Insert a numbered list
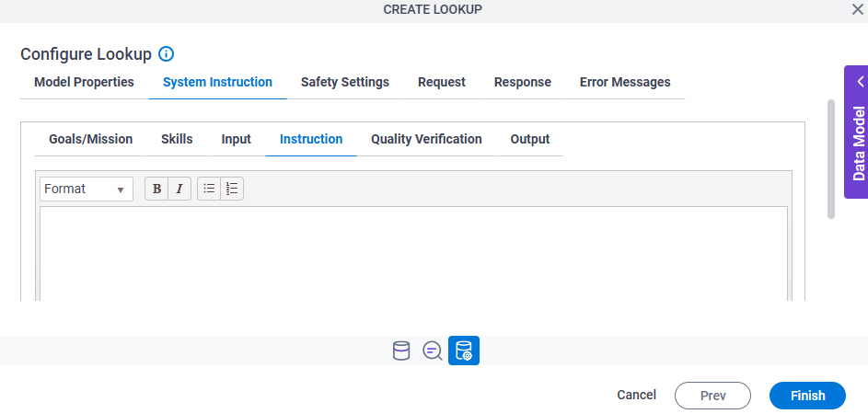Viewport: 868px width, 414px height. click(232, 189)
